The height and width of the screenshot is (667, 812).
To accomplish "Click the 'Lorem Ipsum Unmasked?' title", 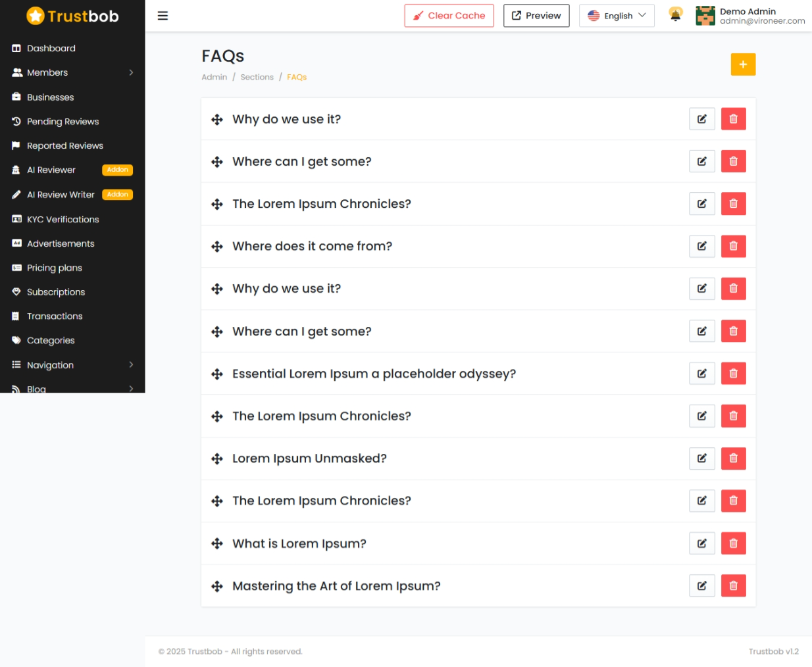I will pos(309,458).
